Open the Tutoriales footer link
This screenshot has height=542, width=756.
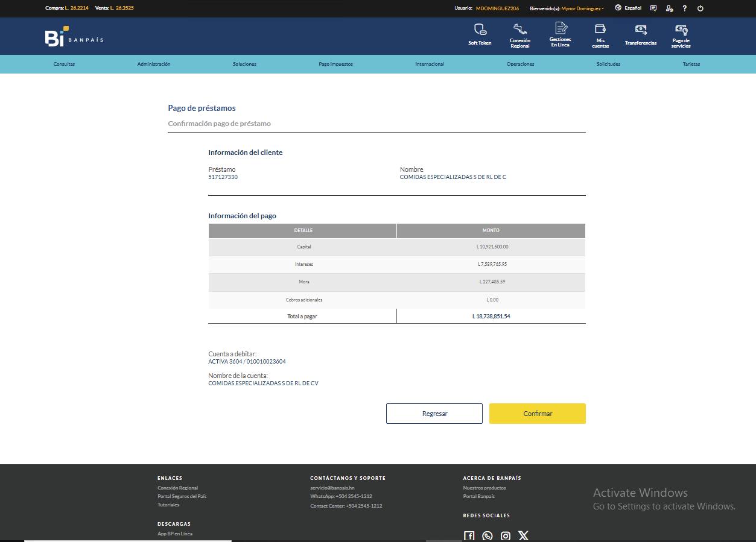pyautogui.click(x=168, y=505)
